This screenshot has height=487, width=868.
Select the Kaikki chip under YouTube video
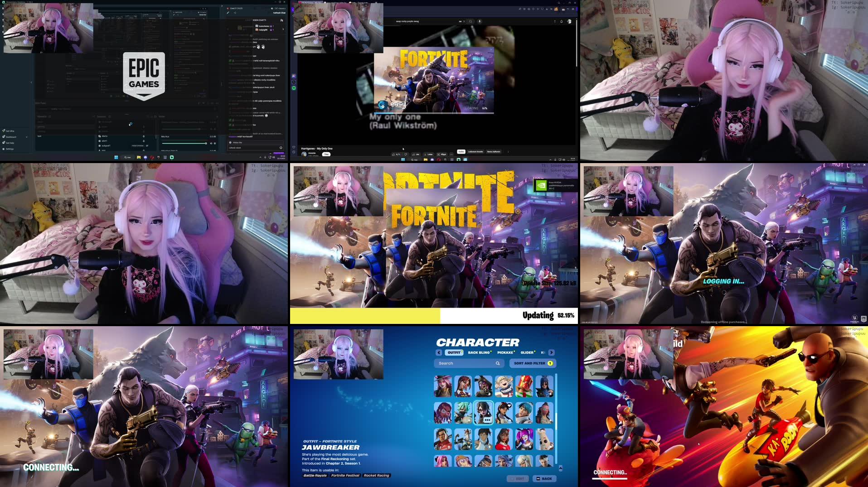click(461, 152)
